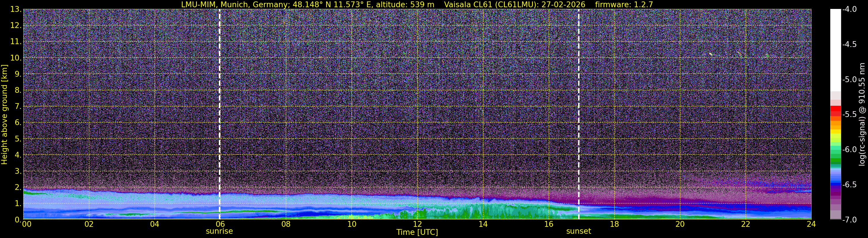This screenshot has width=868, height=238.
Task: Click the 12 tick on time axis
Action: (x=417, y=224)
